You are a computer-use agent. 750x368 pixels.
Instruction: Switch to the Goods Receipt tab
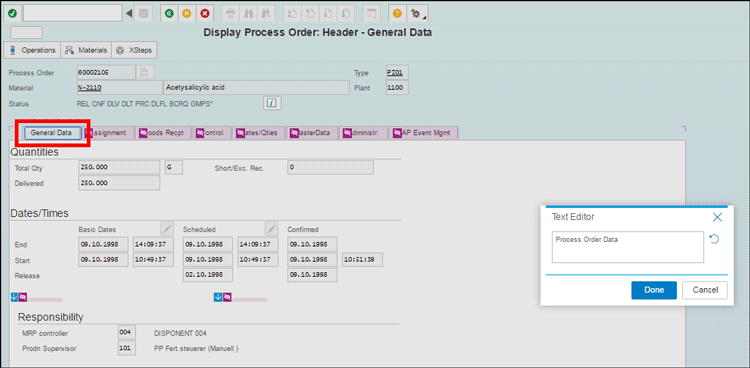163,133
